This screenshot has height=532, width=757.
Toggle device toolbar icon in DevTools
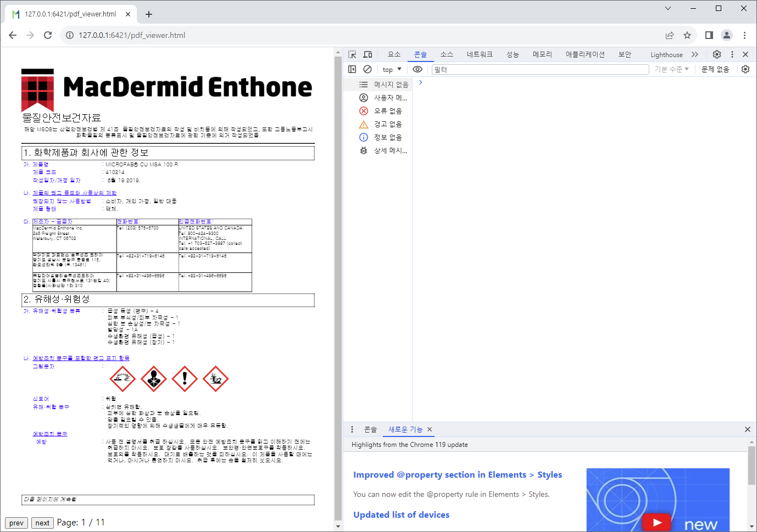click(368, 54)
